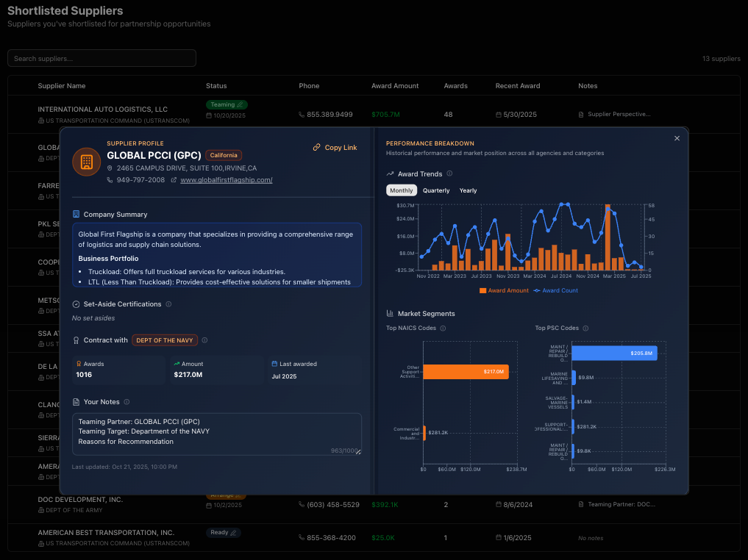Viewport: 748px width, 560px height.
Task: Click info icon next to Your Notes
Action: tap(127, 402)
